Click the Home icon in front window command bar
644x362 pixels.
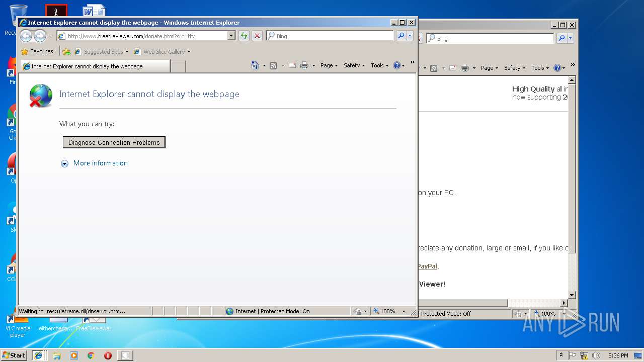point(255,65)
